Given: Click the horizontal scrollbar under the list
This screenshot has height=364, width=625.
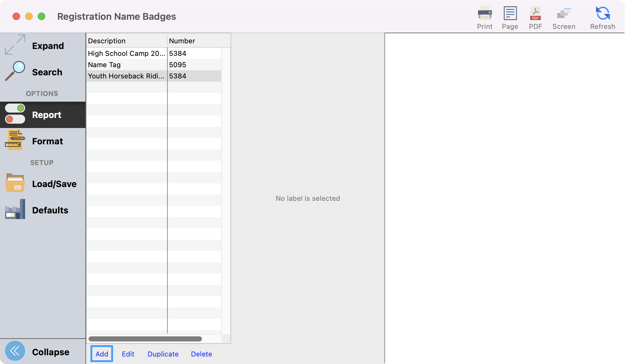Looking at the screenshot, I should [145, 339].
